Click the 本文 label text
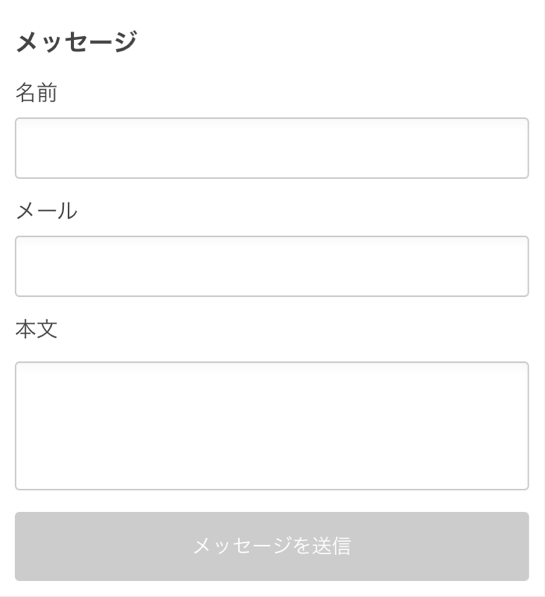 coord(37,329)
